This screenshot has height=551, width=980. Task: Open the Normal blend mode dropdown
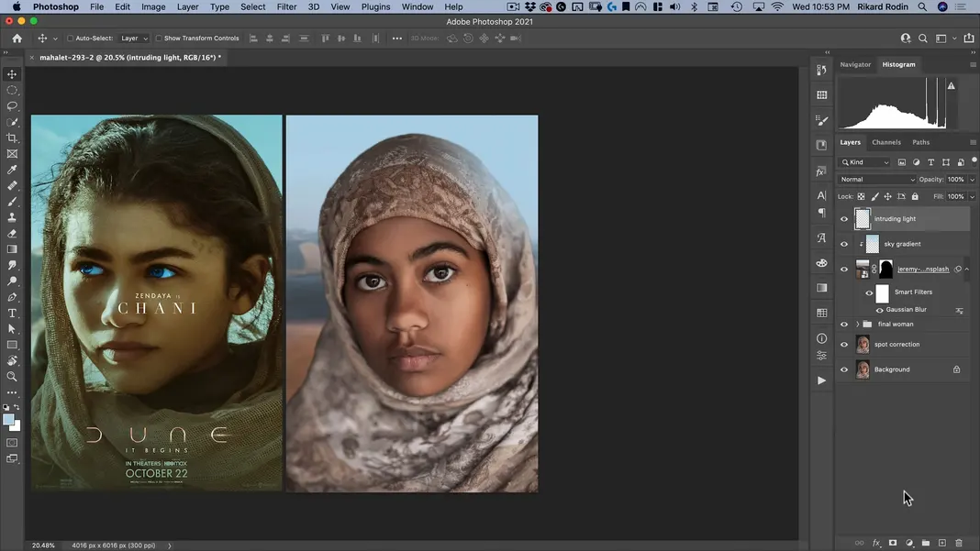click(x=877, y=180)
